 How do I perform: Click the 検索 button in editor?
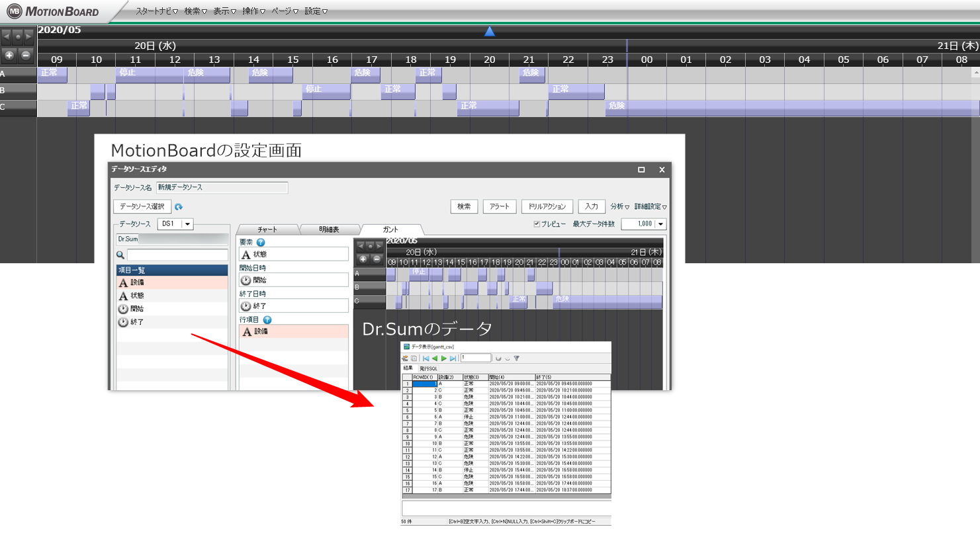click(x=464, y=206)
